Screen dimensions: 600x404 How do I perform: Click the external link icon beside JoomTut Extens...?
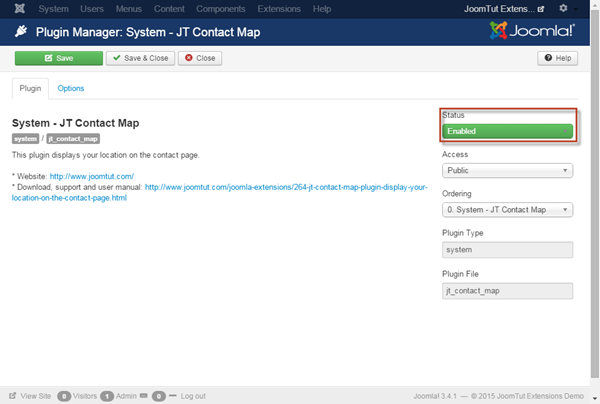[540, 9]
